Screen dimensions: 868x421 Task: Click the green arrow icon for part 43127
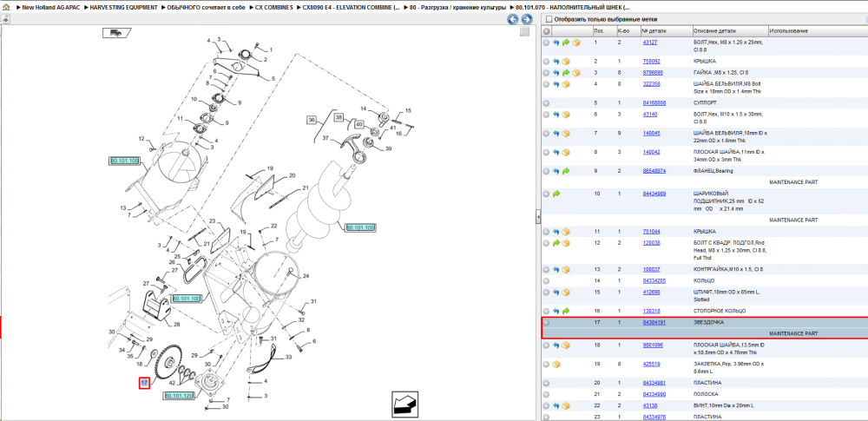point(566,43)
